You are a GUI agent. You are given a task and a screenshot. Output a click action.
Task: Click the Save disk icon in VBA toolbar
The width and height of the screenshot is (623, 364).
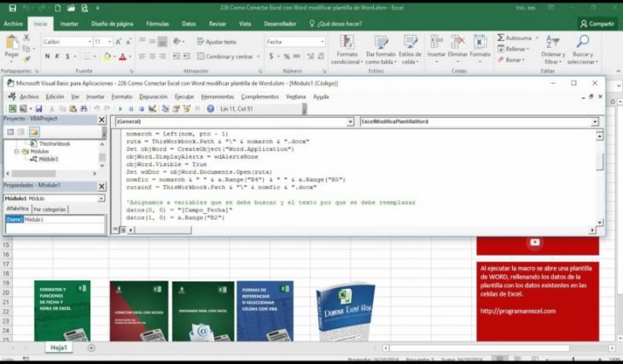38,109
